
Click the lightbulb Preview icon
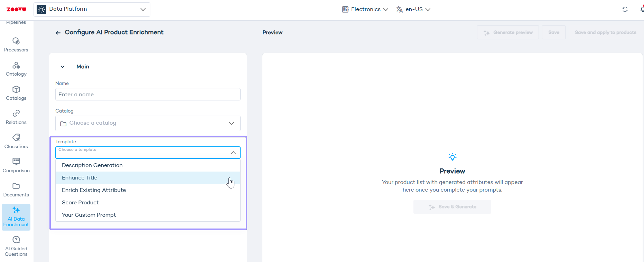[x=452, y=157]
